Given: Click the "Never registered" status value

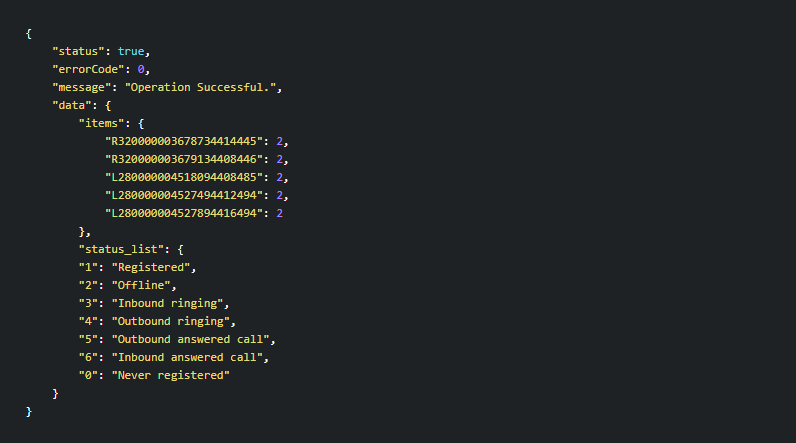Looking at the screenshot, I should 171,375.
